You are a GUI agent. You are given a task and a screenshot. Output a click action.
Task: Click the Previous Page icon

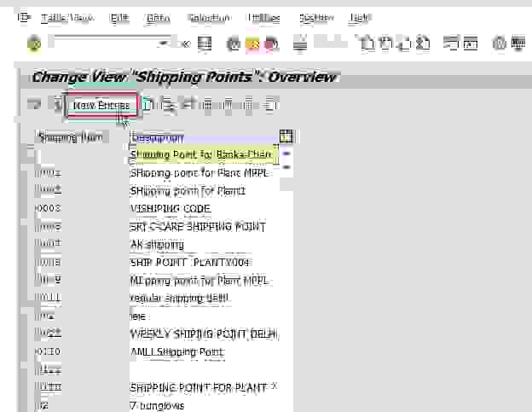[x=385, y=44]
